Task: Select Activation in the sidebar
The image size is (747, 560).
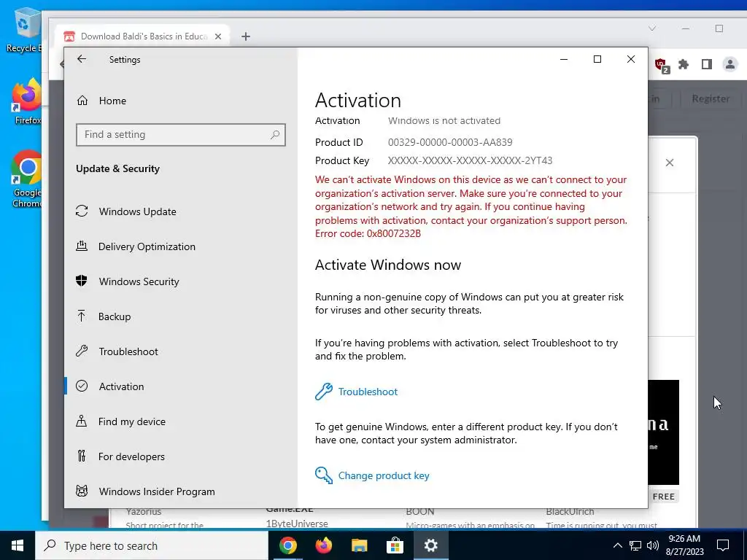Action: [181, 386]
